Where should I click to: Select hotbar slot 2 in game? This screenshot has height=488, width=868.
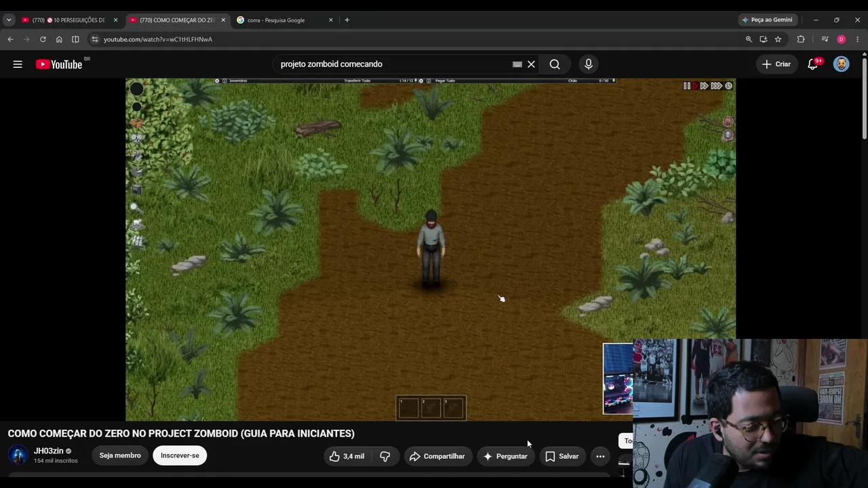pos(431,408)
